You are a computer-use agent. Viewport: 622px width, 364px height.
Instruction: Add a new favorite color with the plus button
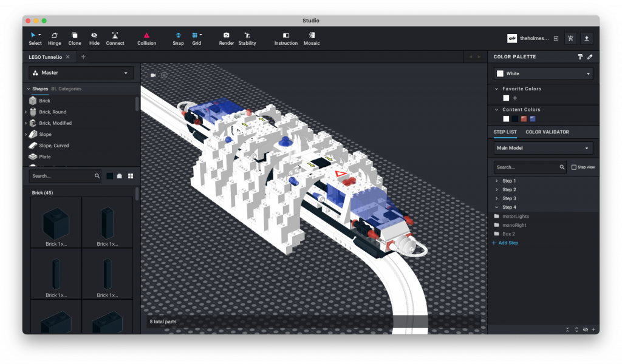coord(513,98)
